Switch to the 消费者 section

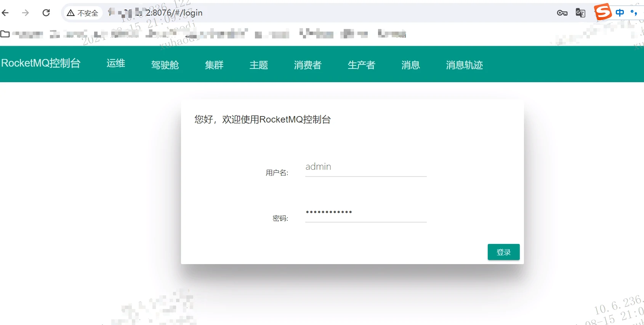tap(308, 65)
